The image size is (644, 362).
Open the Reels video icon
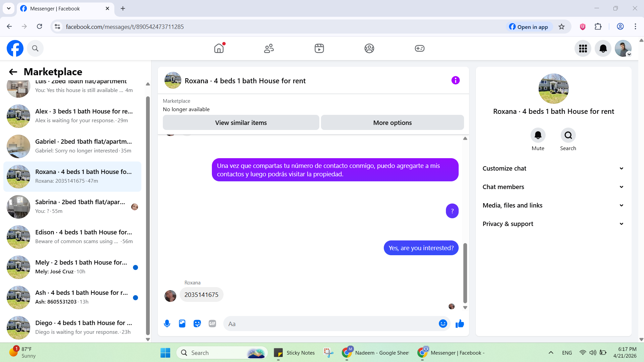[x=319, y=48]
